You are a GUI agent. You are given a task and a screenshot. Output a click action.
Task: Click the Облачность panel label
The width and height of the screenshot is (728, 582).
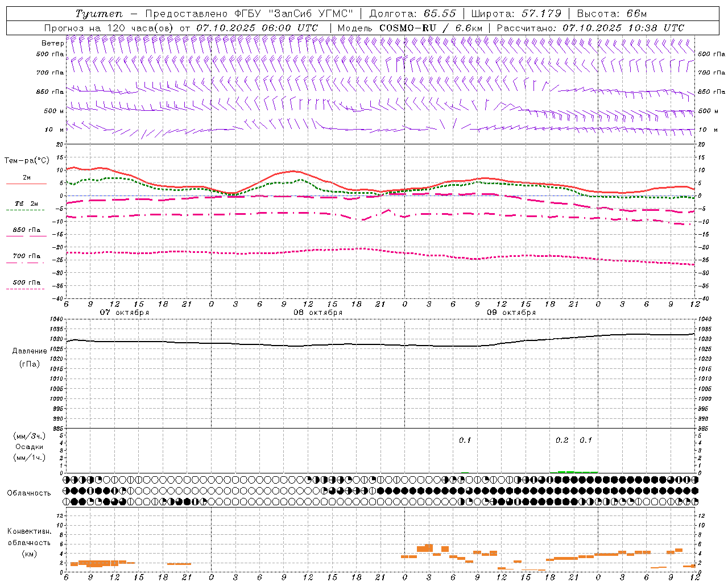click(x=29, y=493)
